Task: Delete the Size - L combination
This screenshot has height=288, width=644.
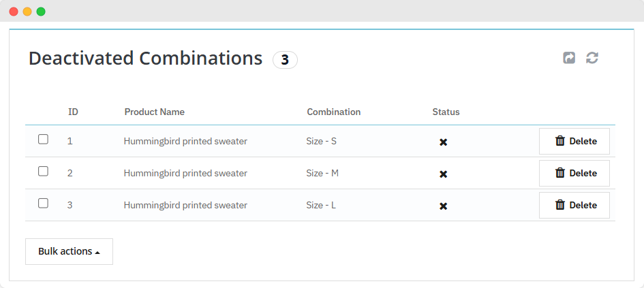Action: (574, 205)
